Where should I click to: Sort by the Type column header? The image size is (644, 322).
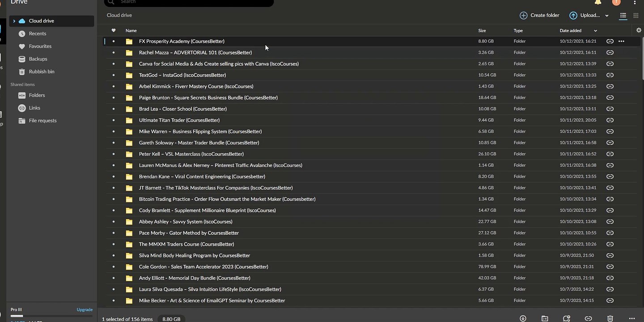click(x=518, y=30)
